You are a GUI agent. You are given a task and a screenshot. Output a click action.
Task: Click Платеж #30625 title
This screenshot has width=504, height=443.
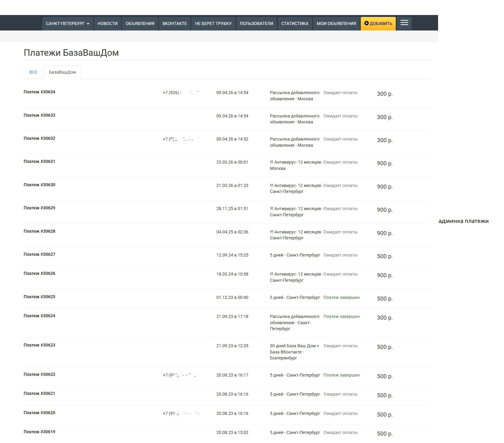[x=40, y=297]
